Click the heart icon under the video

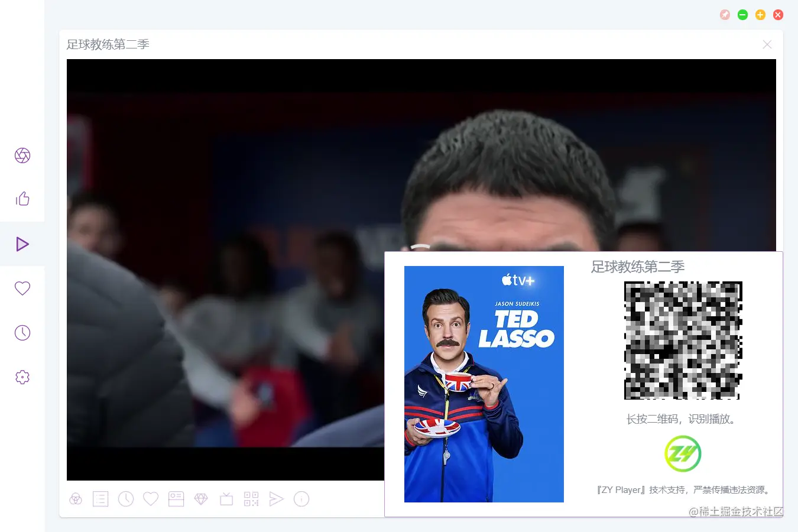click(151, 499)
